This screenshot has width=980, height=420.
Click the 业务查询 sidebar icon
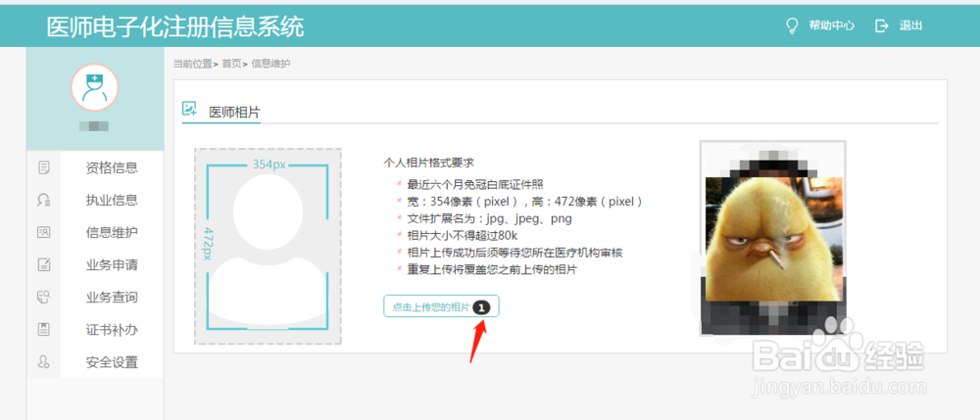pos(44,297)
